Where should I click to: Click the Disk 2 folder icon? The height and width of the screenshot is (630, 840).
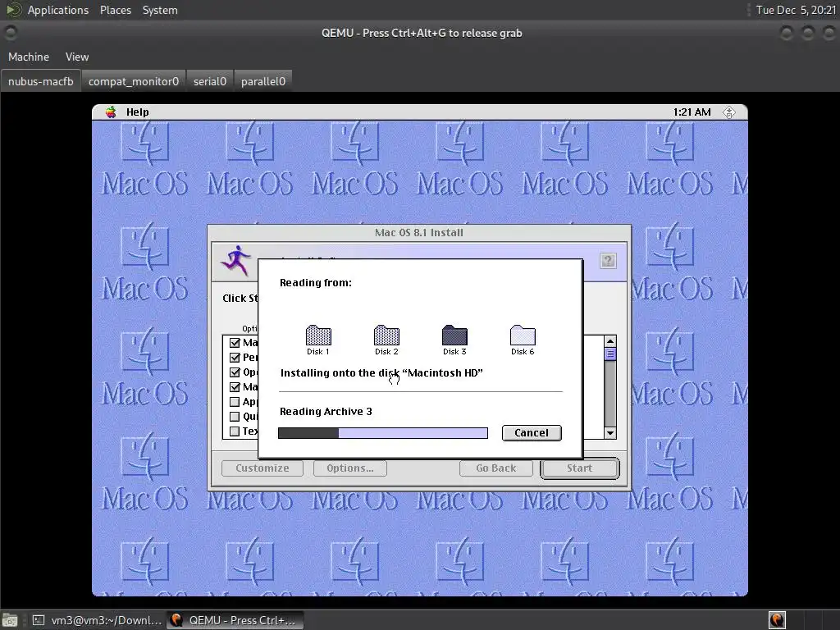tap(386, 336)
